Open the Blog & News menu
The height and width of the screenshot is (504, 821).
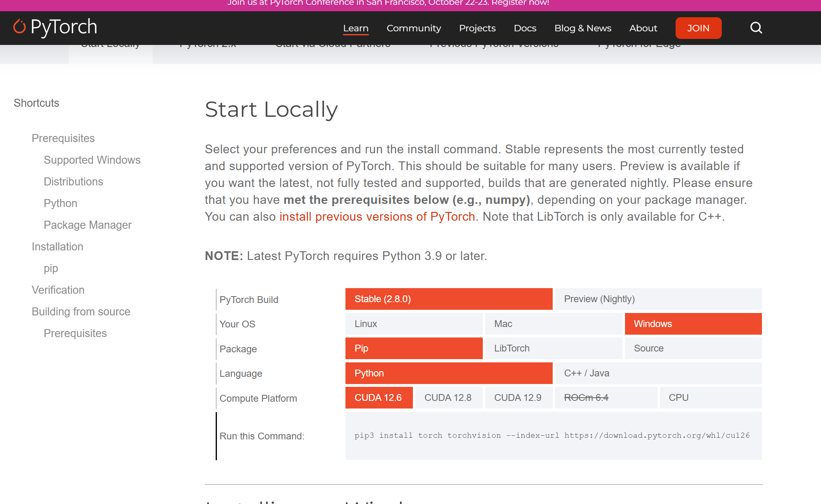(583, 28)
